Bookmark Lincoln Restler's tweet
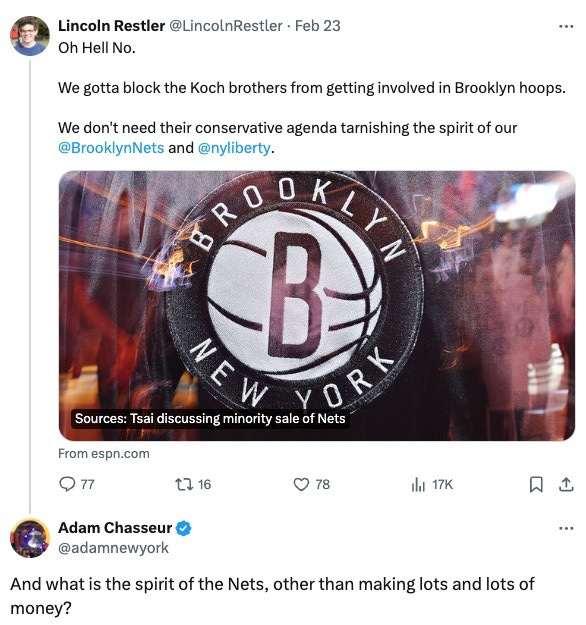The height and width of the screenshot is (625, 586). coord(536,484)
